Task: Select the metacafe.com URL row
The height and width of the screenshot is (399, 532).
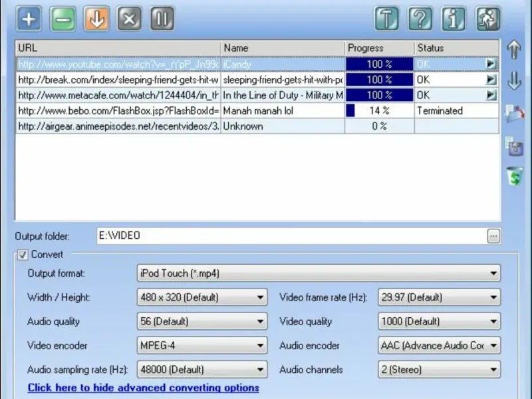Action: (257, 95)
